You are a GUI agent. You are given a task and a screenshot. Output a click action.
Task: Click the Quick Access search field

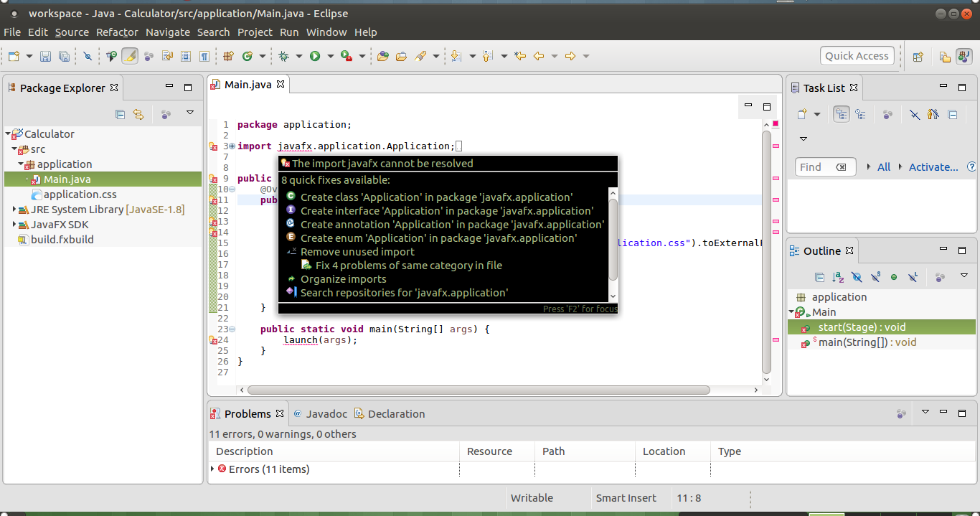tap(857, 56)
